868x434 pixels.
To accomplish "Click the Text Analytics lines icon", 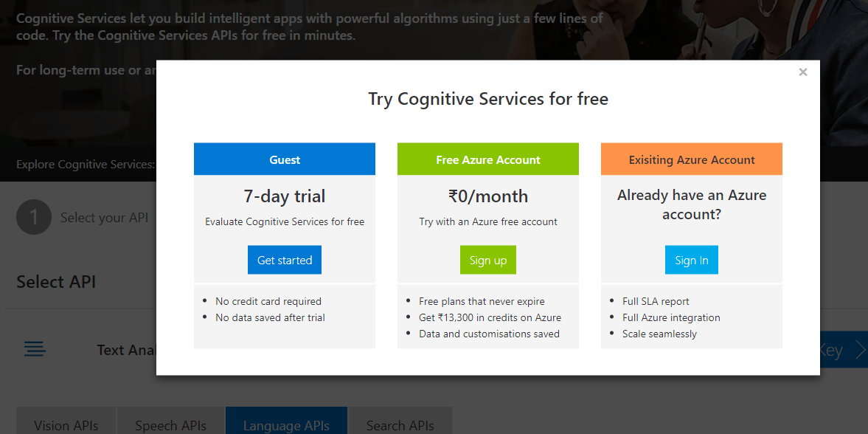I will click(x=35, y=349).
